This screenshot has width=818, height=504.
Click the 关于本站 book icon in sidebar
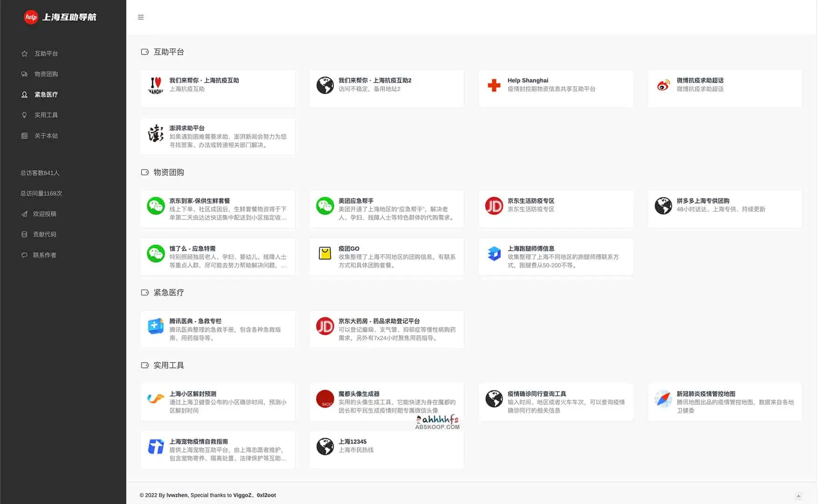pos(24,135)
